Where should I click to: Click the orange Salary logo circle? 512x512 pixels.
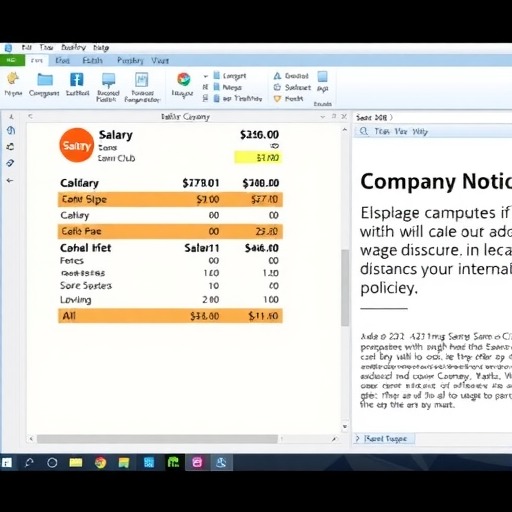click(77, 145)
